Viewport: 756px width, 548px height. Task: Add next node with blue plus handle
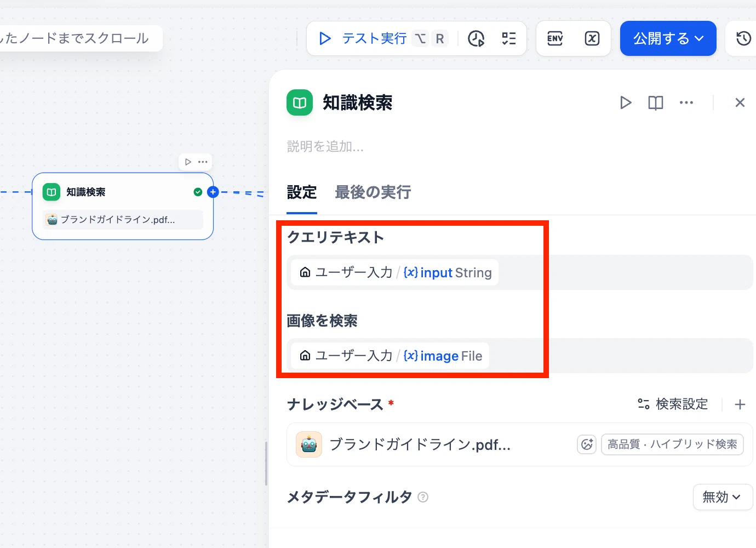click(x=213, y=192)
